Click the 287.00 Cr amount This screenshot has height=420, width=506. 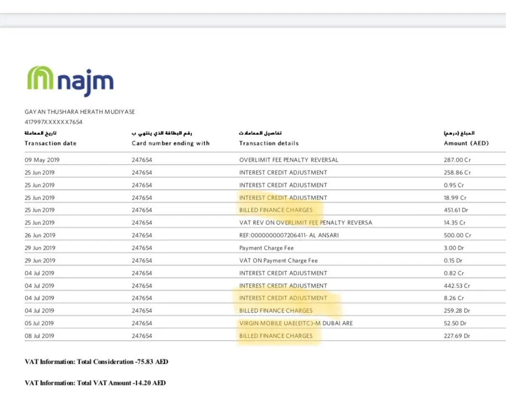(457, 160)
